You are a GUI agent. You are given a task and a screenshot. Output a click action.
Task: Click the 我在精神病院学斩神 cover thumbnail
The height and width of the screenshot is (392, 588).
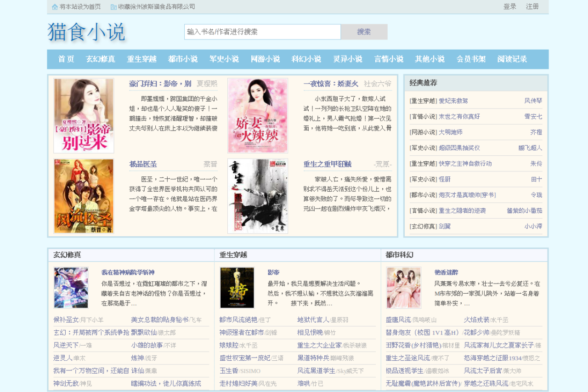[71, 288]
